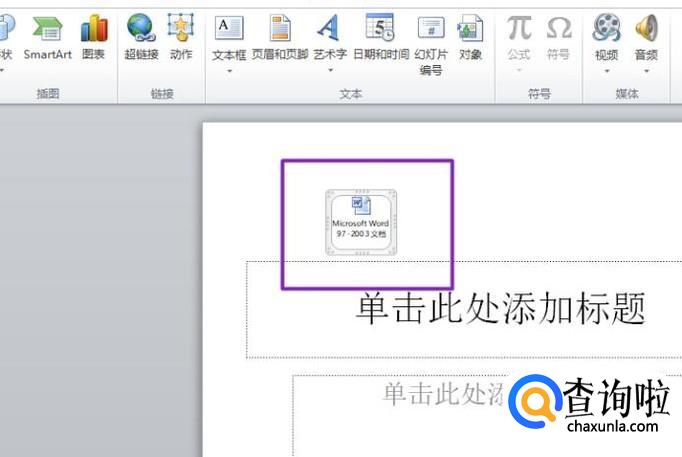
Task: Add a hyperlink (超链接)
Action: pyautogui.click(x=141, y=38)
